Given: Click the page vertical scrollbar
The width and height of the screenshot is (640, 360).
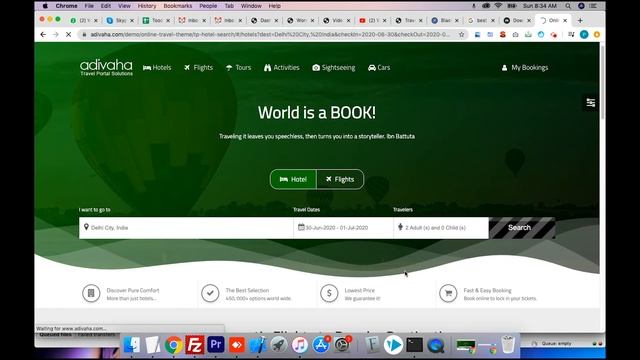Looking at the screenshot, I should pos(602,82).
